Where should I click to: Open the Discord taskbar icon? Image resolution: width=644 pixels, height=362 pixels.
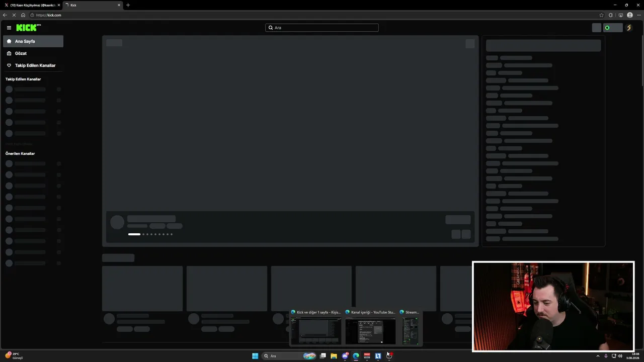tap(345, 356)
